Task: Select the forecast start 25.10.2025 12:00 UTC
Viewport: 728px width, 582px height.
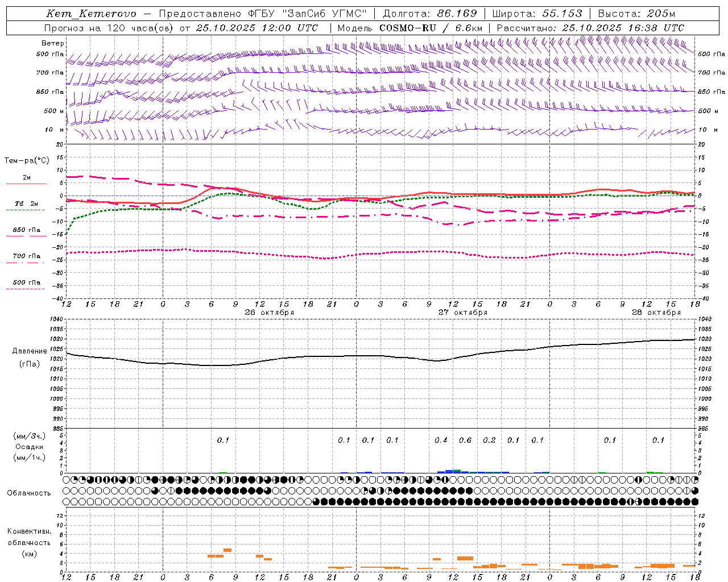Action: tap(257, 28)
